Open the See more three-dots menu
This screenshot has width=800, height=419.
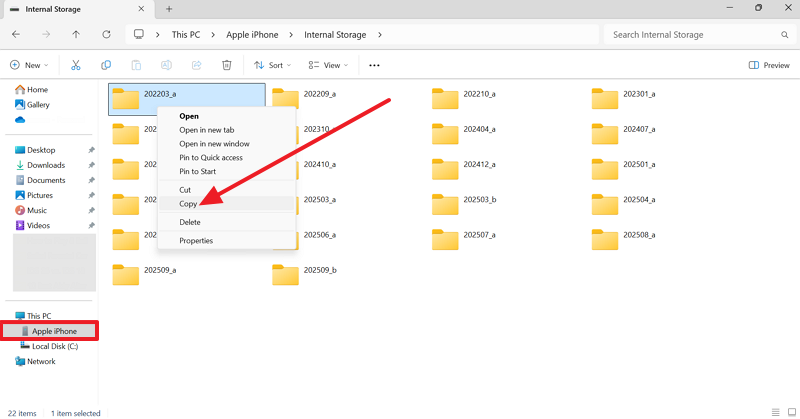pos(374,65)
